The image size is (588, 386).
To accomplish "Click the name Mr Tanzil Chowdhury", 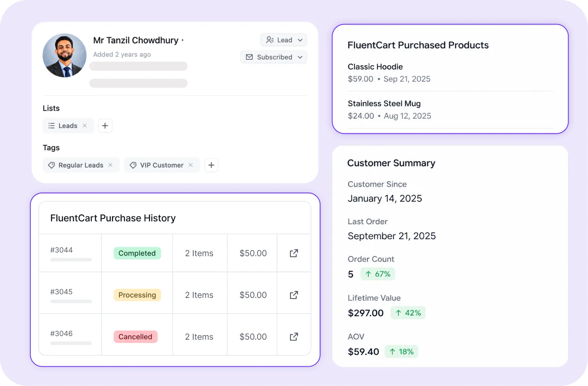I will click(136, 40).
